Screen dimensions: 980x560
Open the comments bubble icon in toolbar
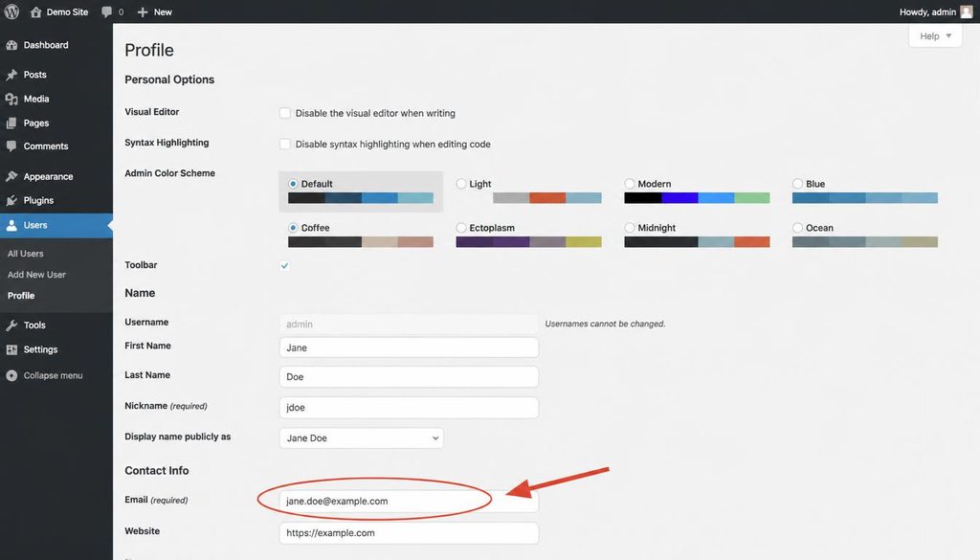tap(107, 11)
